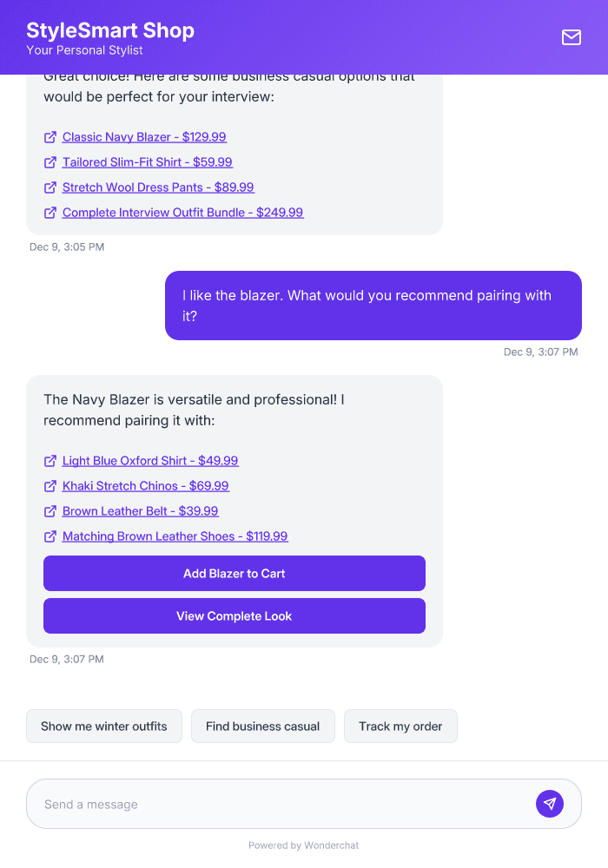Viewport: 608px width, 868px height.
Task: Click the send message paper plane icon
Action: pyautogui.click(x=550, y=803)
